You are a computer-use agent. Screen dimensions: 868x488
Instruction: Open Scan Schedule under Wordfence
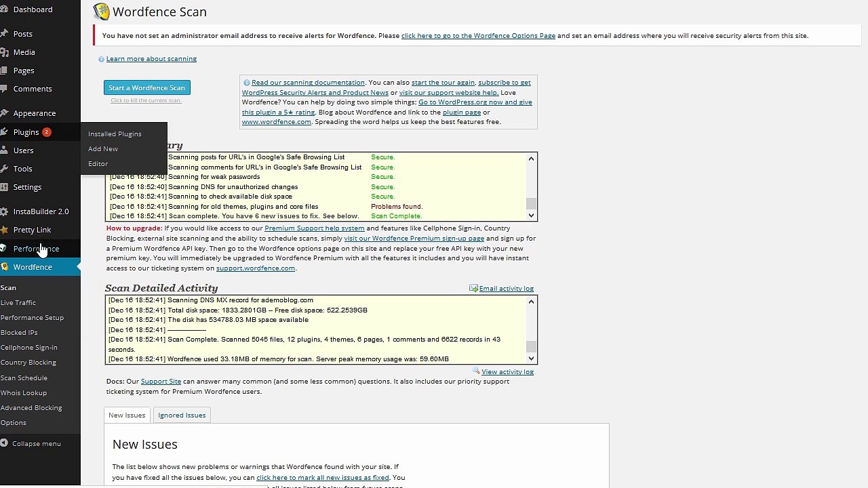24,378
